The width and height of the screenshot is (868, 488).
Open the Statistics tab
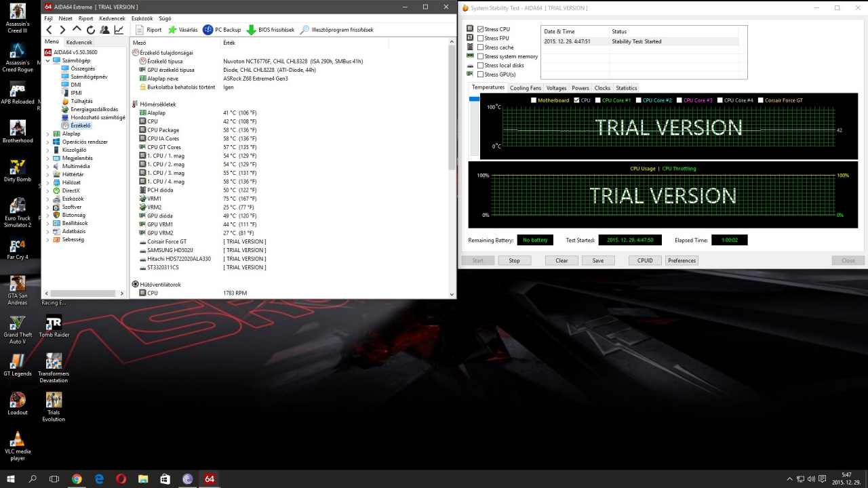coord(627,88)
